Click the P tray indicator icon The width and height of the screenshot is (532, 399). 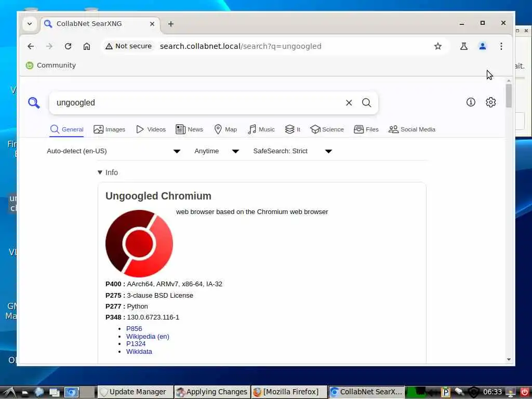click(x=445, y=392)
